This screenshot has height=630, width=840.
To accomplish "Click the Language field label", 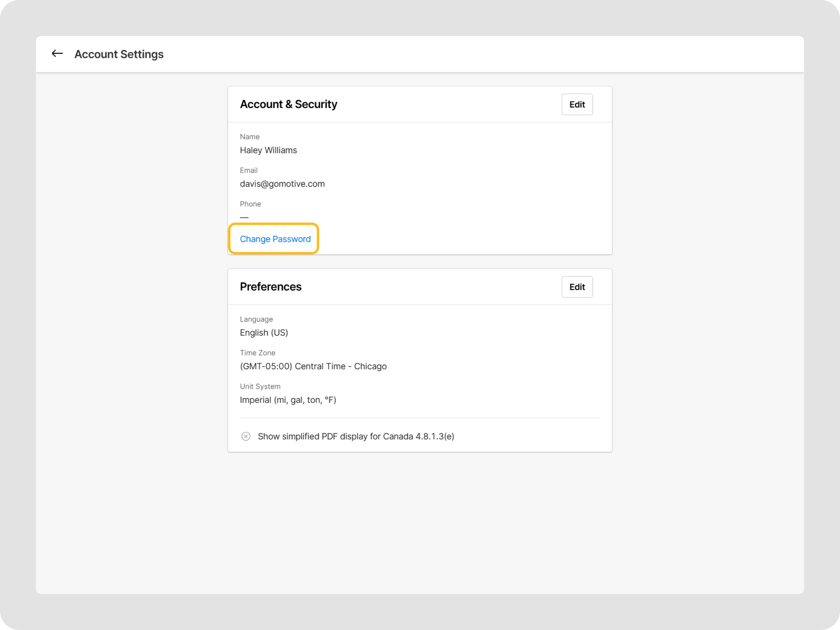I will pyautogui.click(x=256, y=319).
